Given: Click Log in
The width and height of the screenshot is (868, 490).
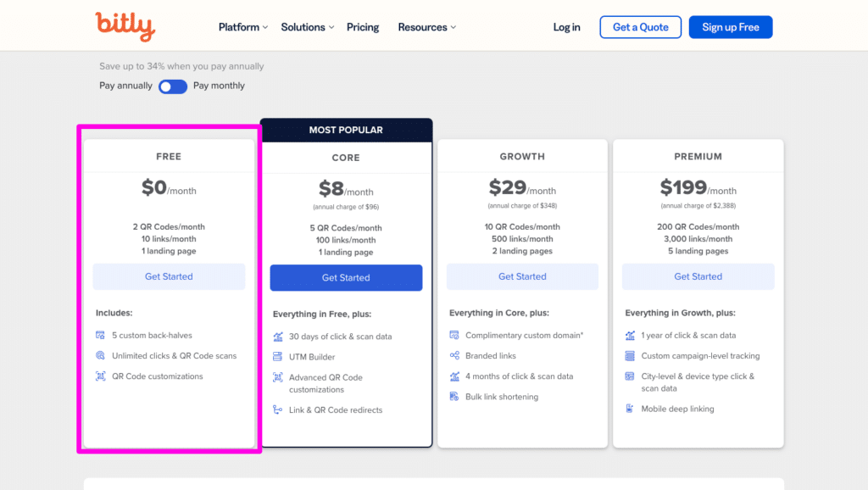Looking at the screenshot, I should coord(566,27).
